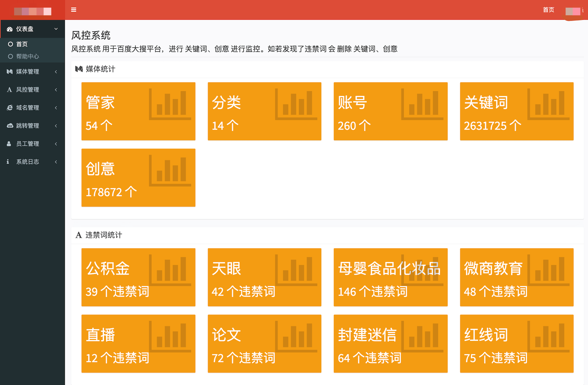
Task: Expand the 员工管理 chevron
Action: [56, 144]
